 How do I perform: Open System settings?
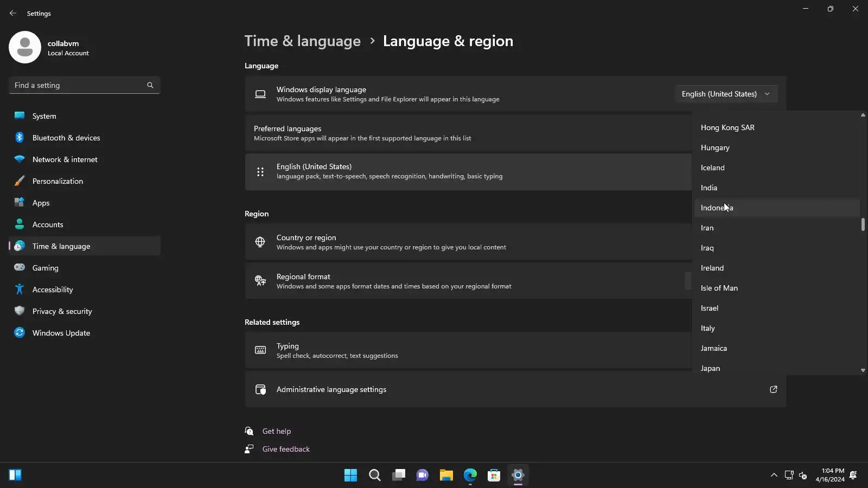coord(85,116)
